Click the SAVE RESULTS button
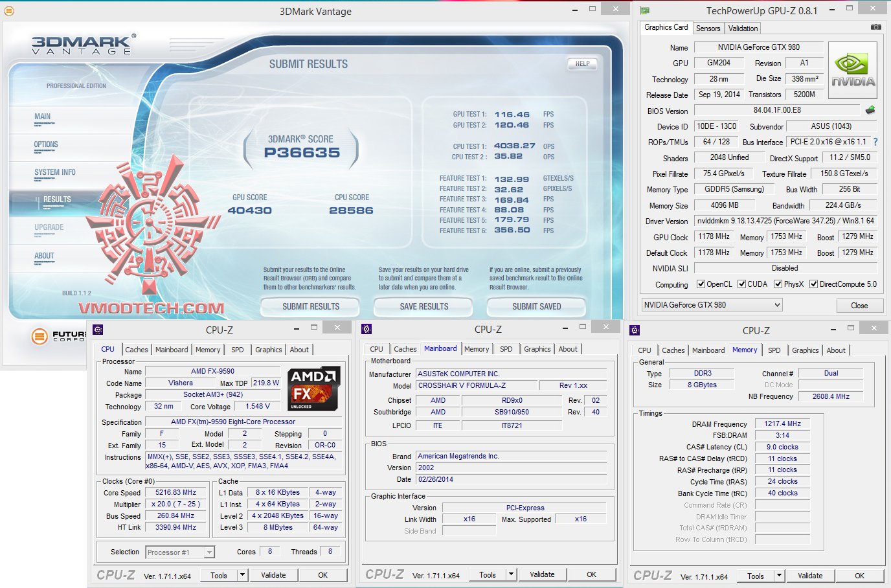The width and height of the screenshot is (891, 588). coord(424,306)
